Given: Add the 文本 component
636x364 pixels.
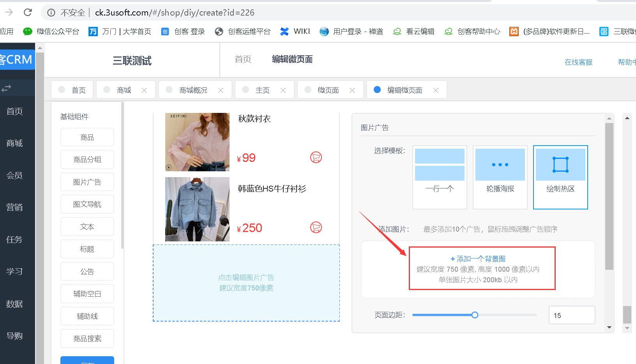Looking at the screenshot, I should pyautogui.click(x=87, y=227).
